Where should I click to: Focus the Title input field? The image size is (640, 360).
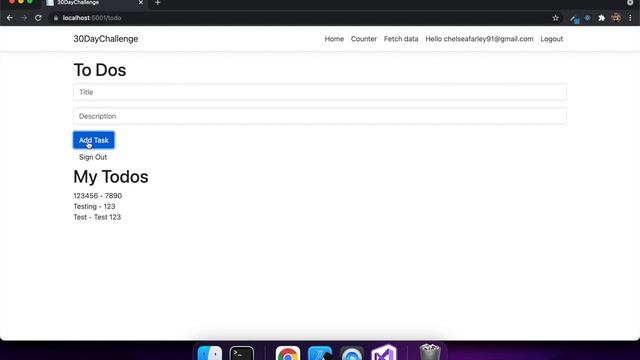(320, 92)
